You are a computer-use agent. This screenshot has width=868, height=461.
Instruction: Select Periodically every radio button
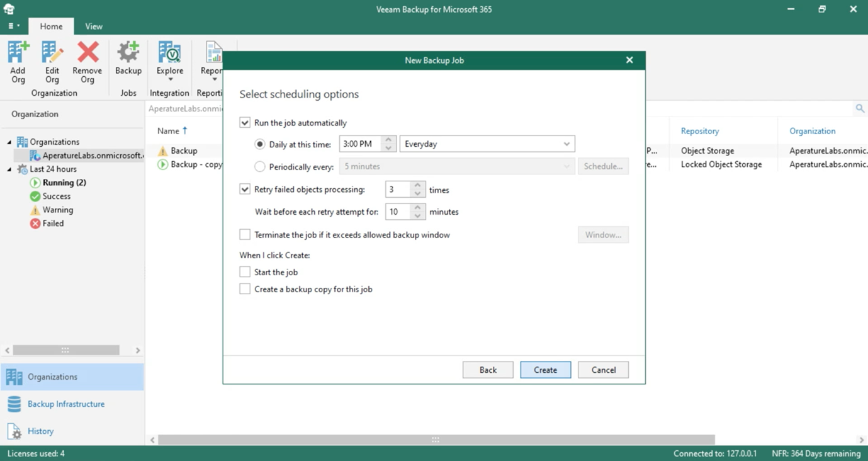pyautogui.click(x=260, y=167)
